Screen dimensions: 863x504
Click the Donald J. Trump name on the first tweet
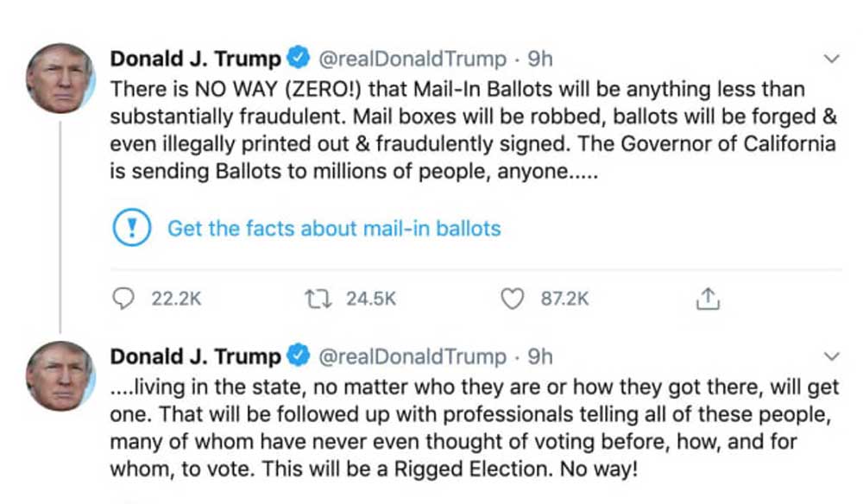coord(197,60)
